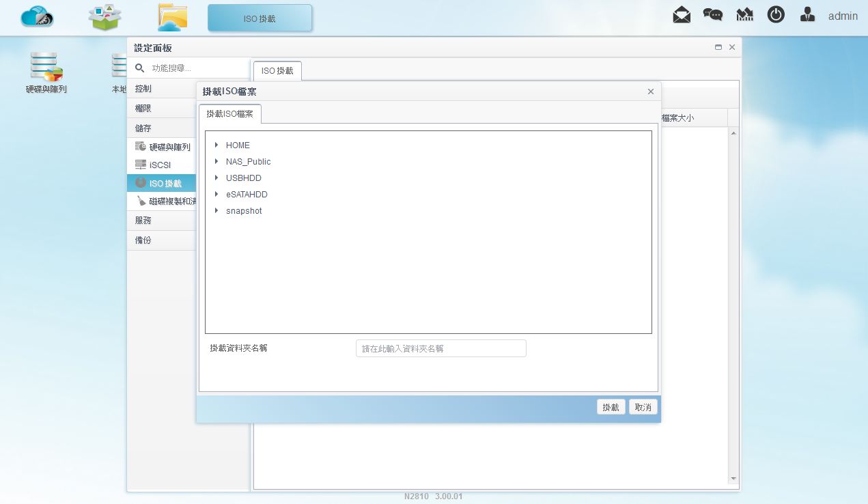Viewport: 868px width, 504px height.
Task: Click the 掛載 button to mount
Action: [x=611, y=407]
